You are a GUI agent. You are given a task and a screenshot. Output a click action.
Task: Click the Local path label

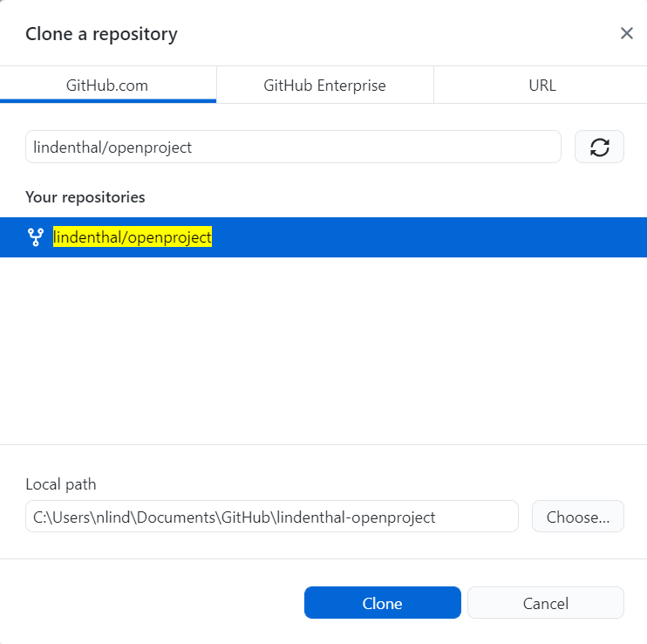tap(61, 484)
